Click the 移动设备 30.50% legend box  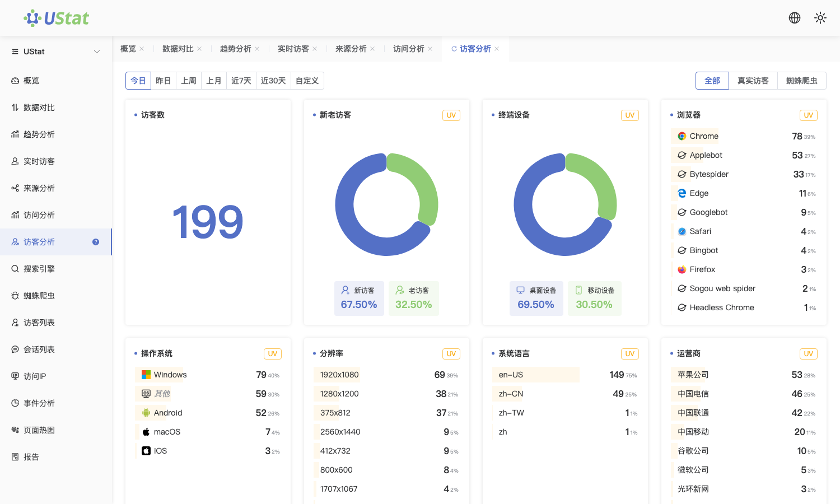pos(594,298)
